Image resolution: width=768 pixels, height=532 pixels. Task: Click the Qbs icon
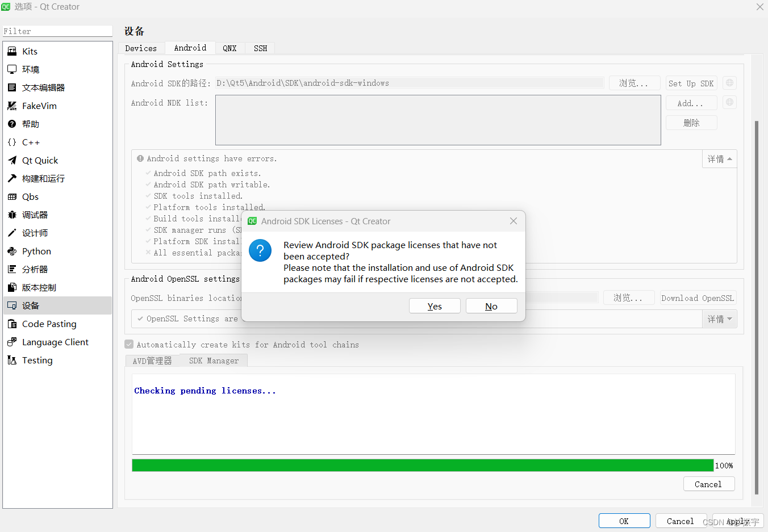pyautogui.click(x=12, y=196)
